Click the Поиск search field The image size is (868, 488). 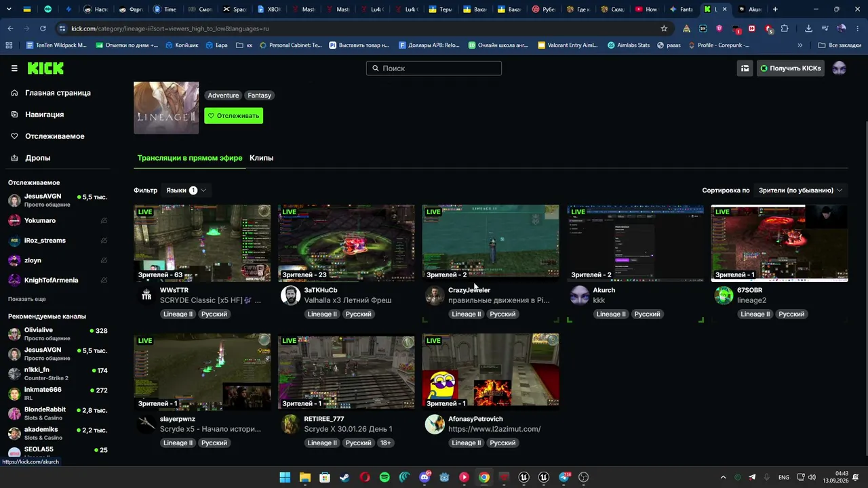(434, 68)
